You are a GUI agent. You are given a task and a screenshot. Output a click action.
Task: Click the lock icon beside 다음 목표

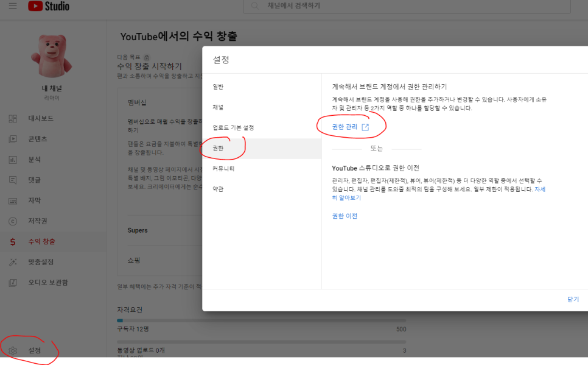(147, 57)
